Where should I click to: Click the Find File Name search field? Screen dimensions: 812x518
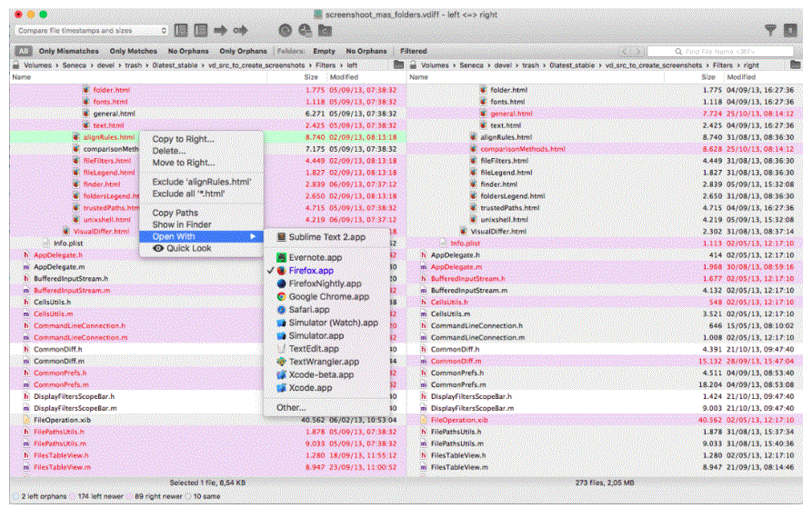coord(720,51)
